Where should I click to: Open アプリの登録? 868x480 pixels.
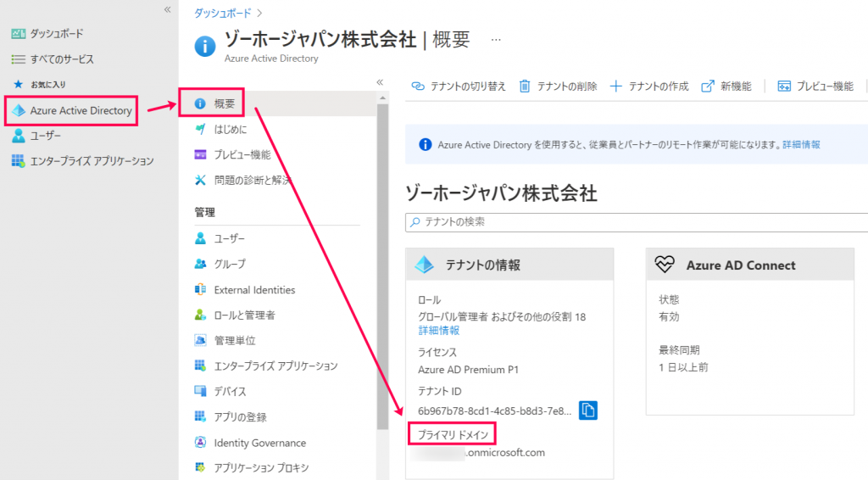[240, 417]
